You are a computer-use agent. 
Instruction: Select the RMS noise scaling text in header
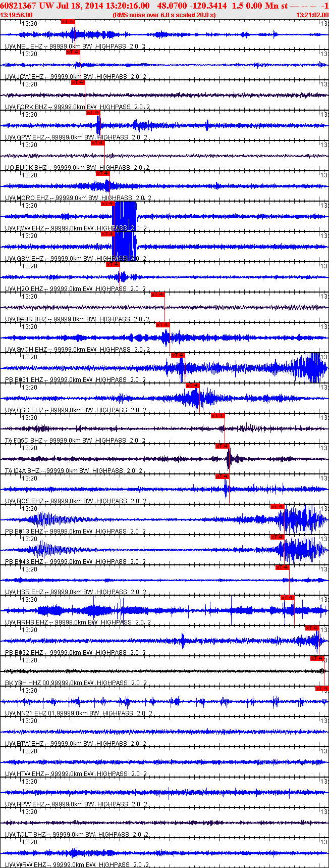click(x=164, y=15)
